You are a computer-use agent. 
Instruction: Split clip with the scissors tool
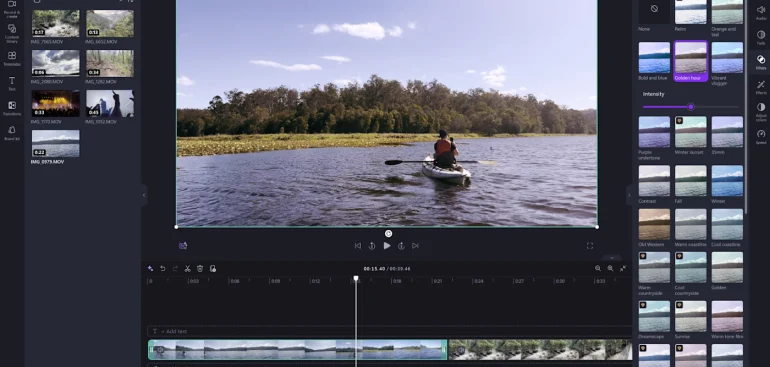187,268
